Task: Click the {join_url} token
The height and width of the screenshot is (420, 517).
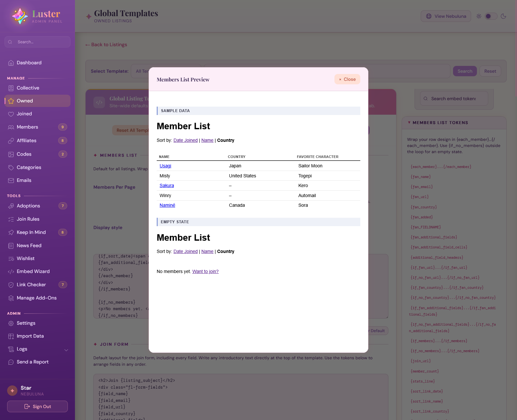Action: (x=421, y=361)
